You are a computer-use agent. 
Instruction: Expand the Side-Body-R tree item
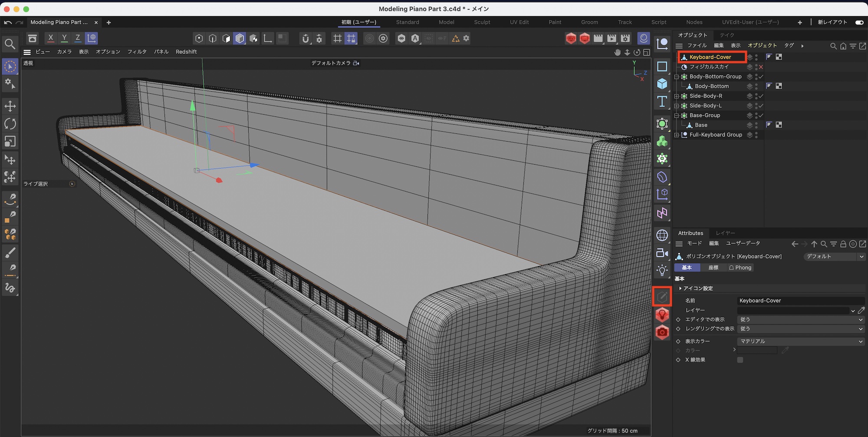pos(676,96)
